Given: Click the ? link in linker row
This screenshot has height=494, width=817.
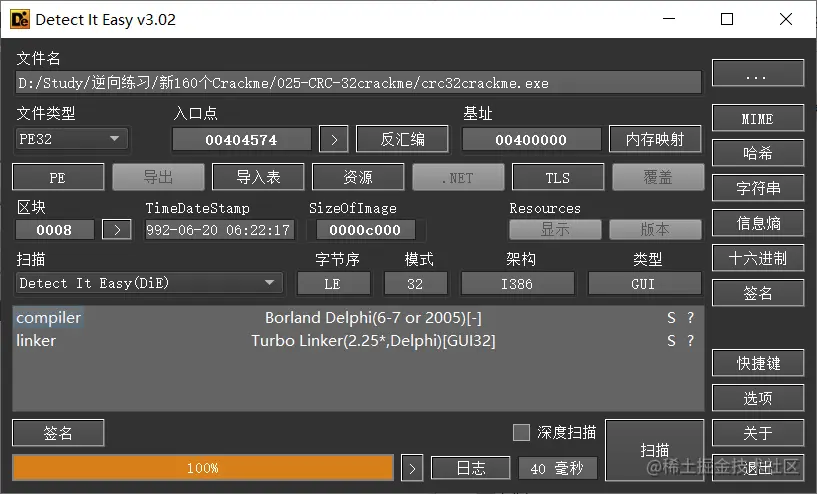Looking at the screenshot, I should (x=691, y=340).
